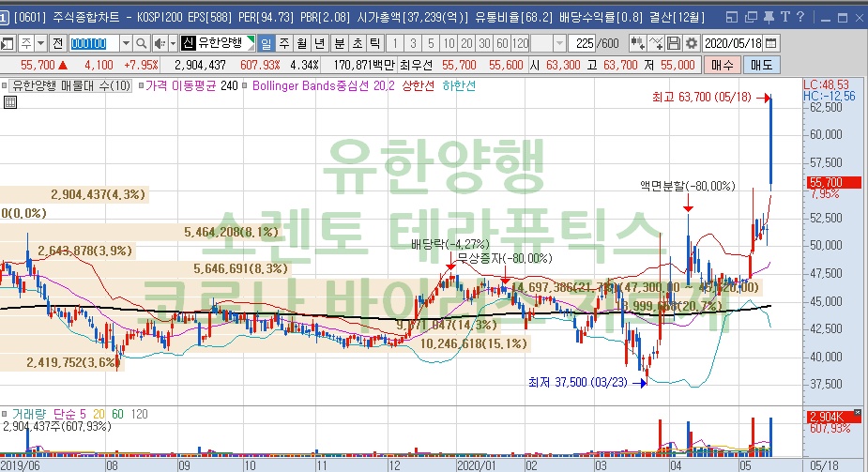
Task: Open help question mark icon
Action: pos(800,17)
